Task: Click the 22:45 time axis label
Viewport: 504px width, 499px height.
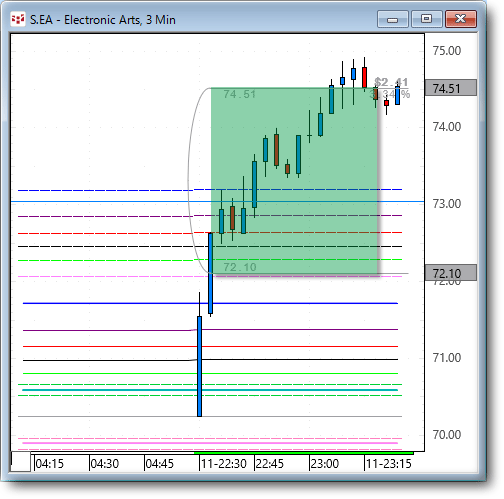Action: tap(269, 464)
